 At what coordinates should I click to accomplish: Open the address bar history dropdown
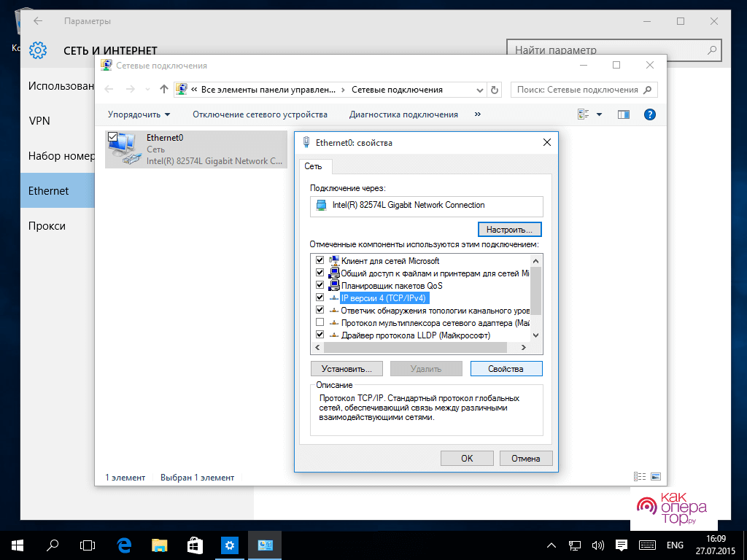pos(480,90)
